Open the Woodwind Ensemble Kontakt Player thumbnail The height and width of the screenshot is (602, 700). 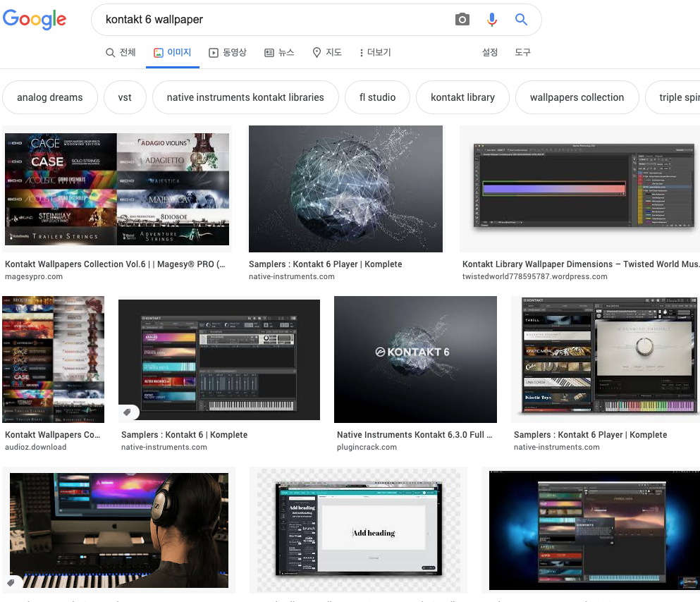(x=606, y=360)
